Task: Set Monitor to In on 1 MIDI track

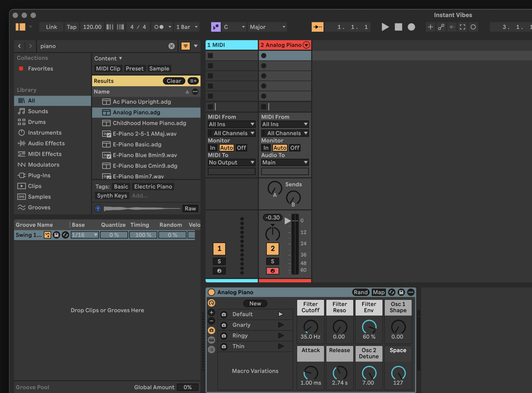Action: click(x=213, y=148)
